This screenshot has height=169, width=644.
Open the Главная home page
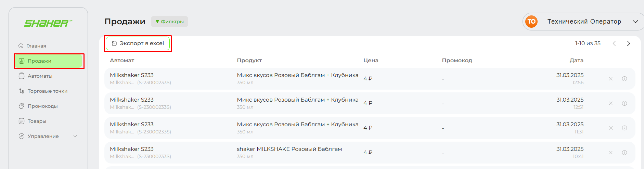36,46
